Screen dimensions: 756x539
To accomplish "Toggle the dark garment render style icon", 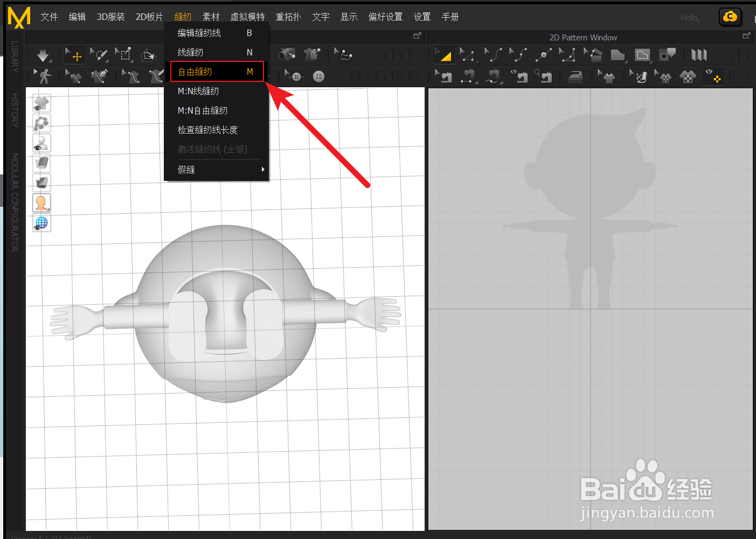I will click(41, 183).
